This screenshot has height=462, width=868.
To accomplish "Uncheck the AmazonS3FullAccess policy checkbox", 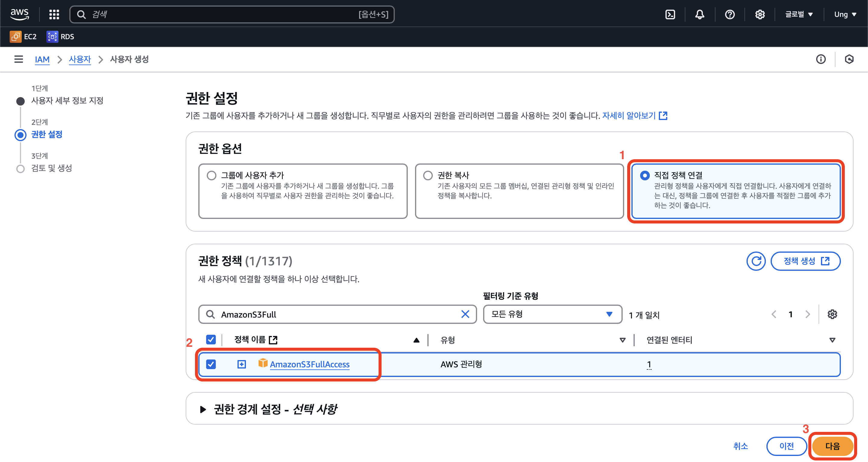I will pyautogui.click(x=211, y=364).
